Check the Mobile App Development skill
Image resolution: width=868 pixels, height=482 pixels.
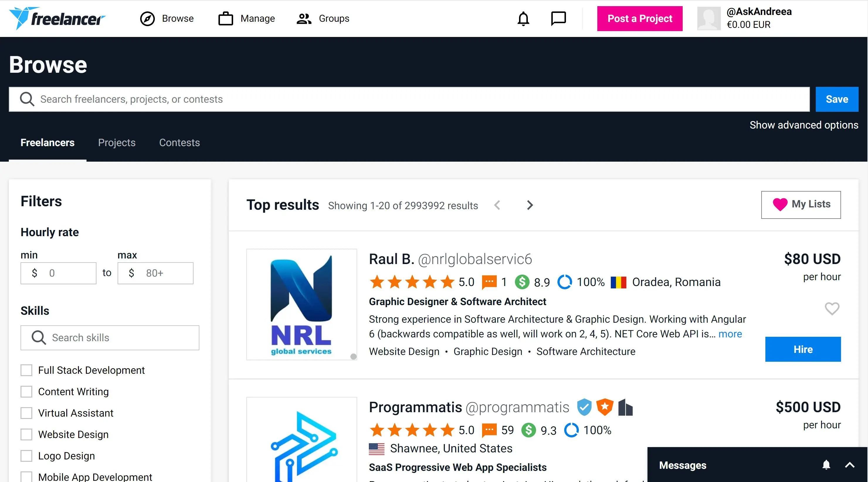[x=26, y=477]
